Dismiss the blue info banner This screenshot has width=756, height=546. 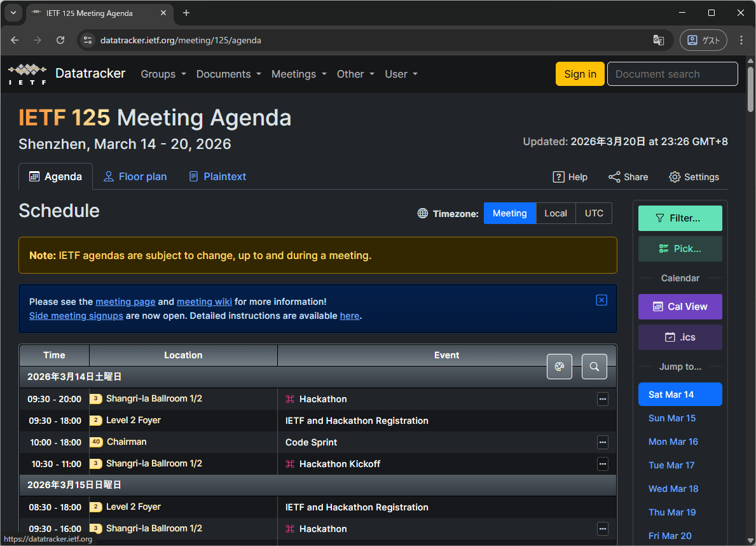[601, 300]
